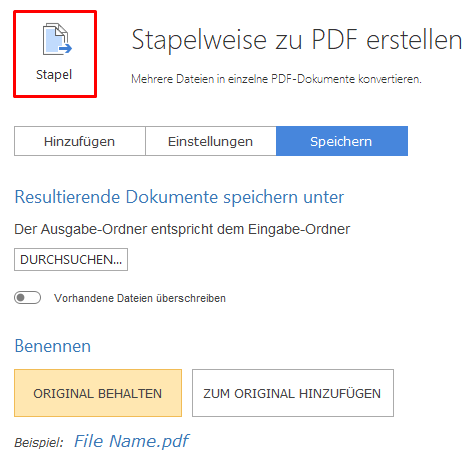Click the File Name.pdf example text
Image resolution: width=474 pixels, height=467 pixels.
131,441
